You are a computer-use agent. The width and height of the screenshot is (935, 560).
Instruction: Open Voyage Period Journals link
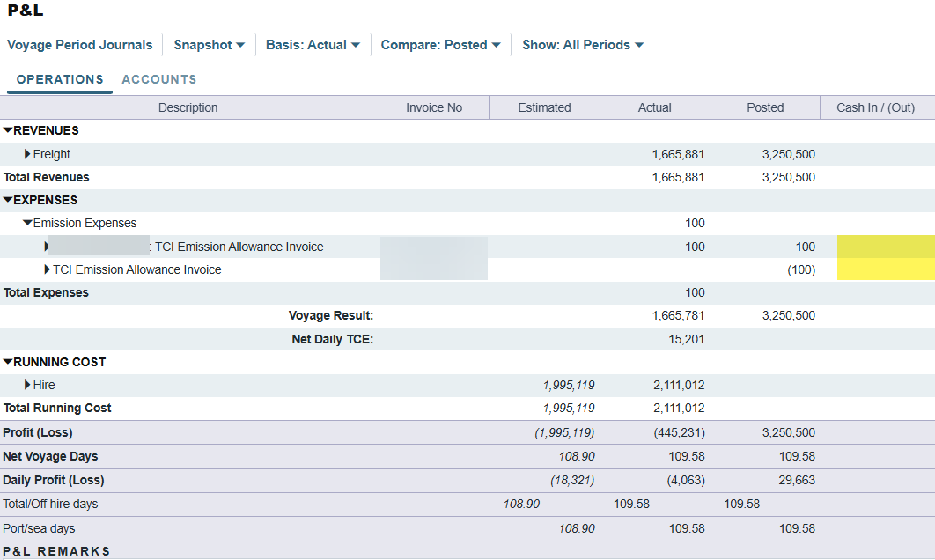[x=79, y=45]
